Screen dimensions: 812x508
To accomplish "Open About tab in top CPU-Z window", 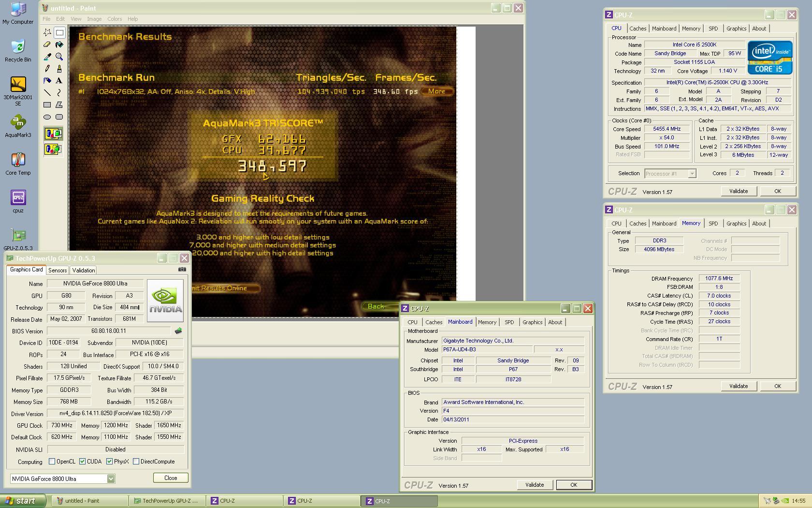I will coord(759,29).
